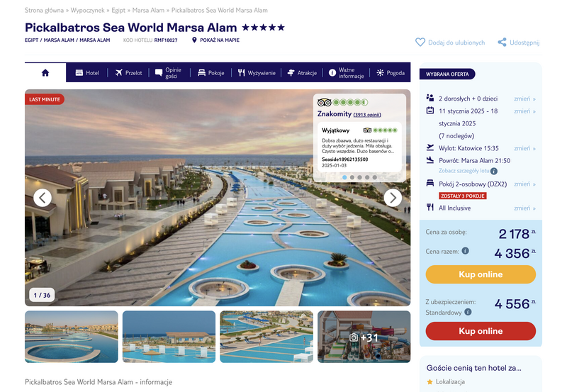Select first review carousel dot

[x=344, y=177]
